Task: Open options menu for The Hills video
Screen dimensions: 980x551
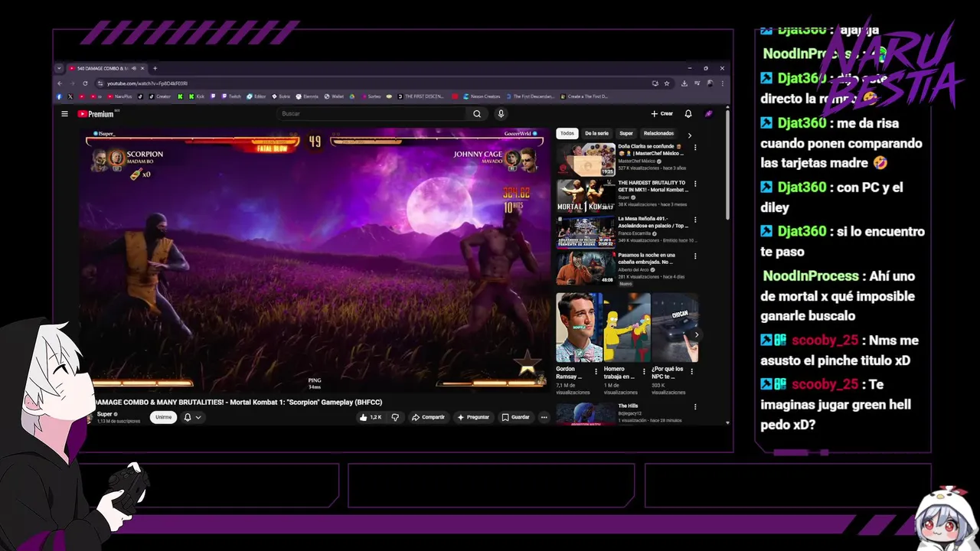Action: (695, 406)
